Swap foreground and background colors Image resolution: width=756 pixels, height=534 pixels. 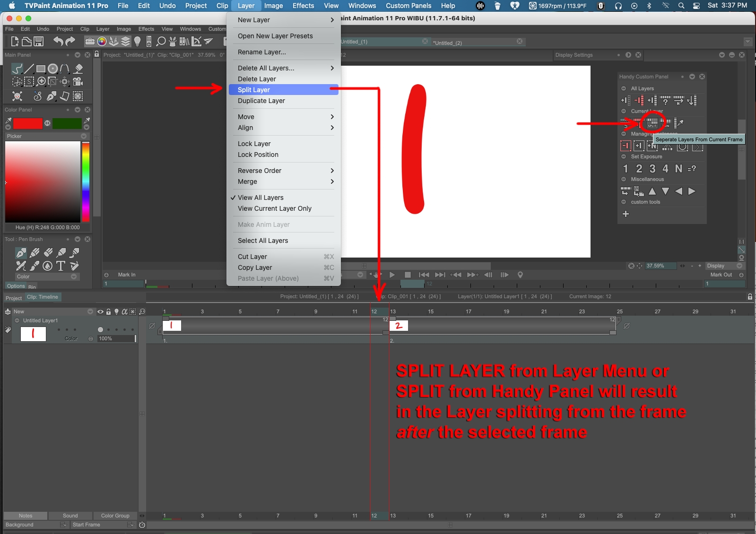[47, 123]
